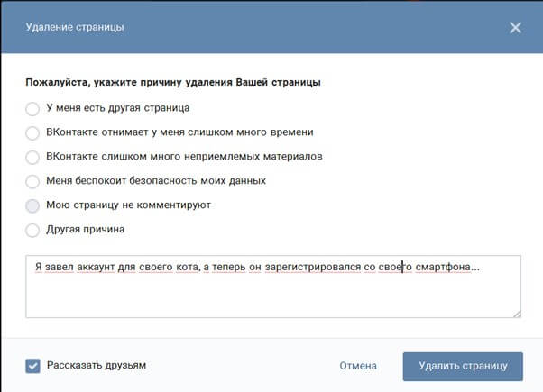Click the 'Пожалуйста, укажите причину удаления' heading
543x392 pixels.
173,82
